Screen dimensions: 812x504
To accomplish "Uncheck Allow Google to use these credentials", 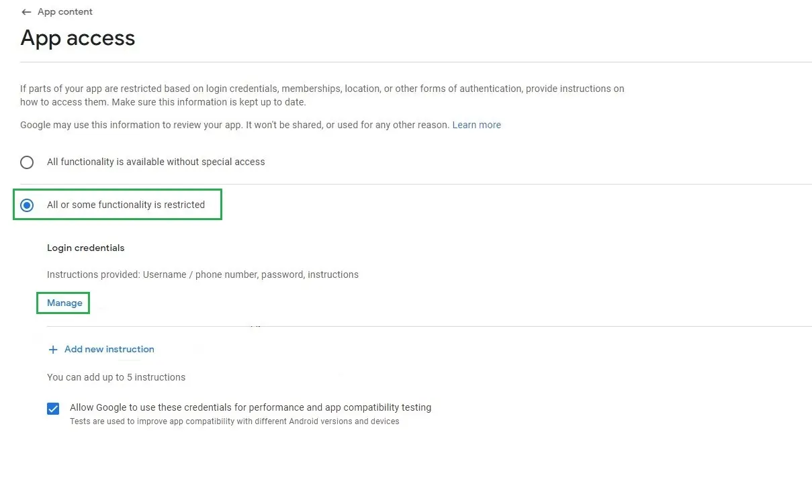I will pos(53,408).
